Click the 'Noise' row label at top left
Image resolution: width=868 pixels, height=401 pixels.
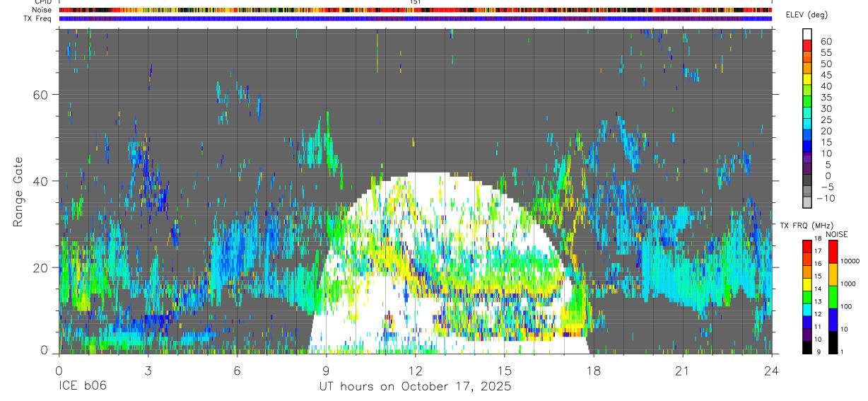[x=43, y=10]
